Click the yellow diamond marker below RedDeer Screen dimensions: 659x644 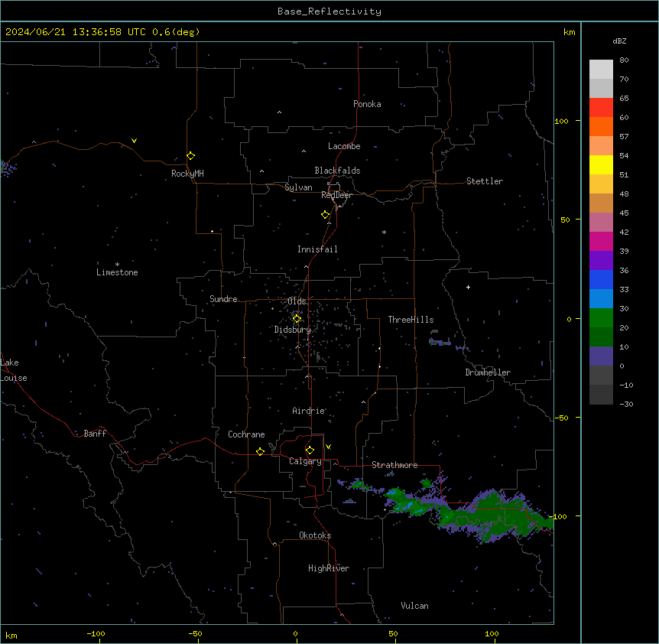(325, 215)
